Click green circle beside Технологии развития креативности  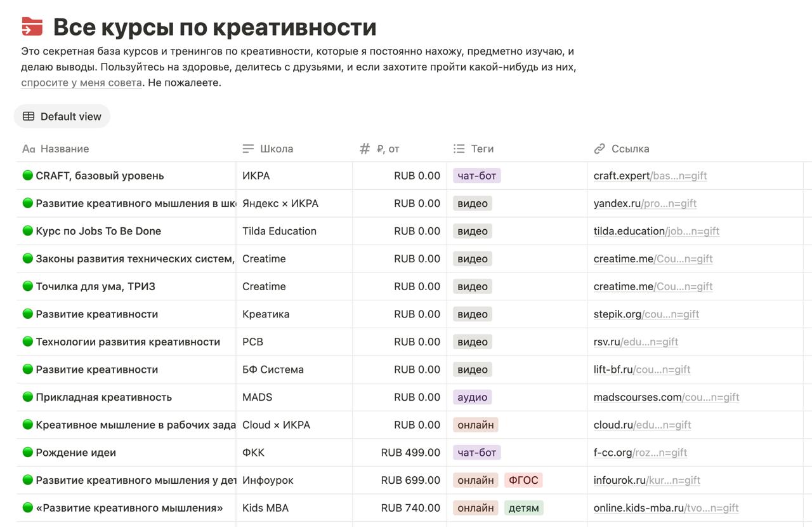click(x=27, y=341)
